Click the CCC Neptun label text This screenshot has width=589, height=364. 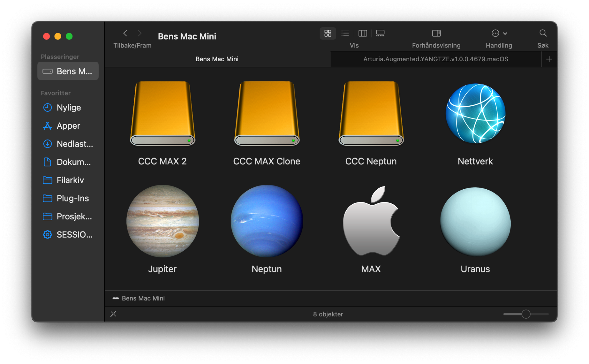371,161
